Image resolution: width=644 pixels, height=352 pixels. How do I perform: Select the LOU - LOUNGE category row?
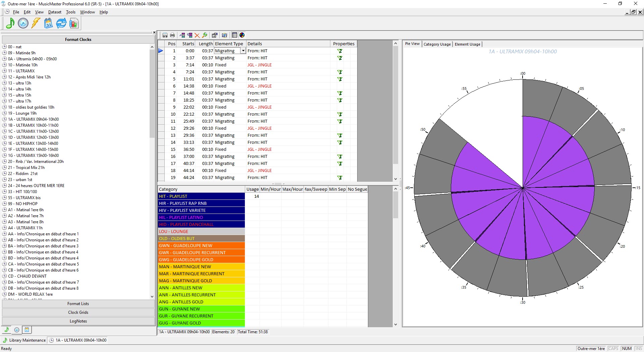tap(201, 232)
